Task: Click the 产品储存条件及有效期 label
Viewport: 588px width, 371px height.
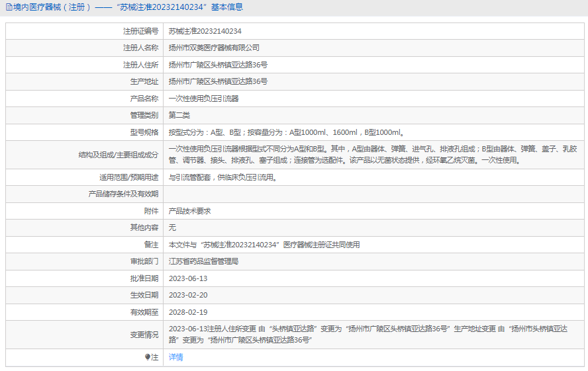Action: [x=123, y=194]
